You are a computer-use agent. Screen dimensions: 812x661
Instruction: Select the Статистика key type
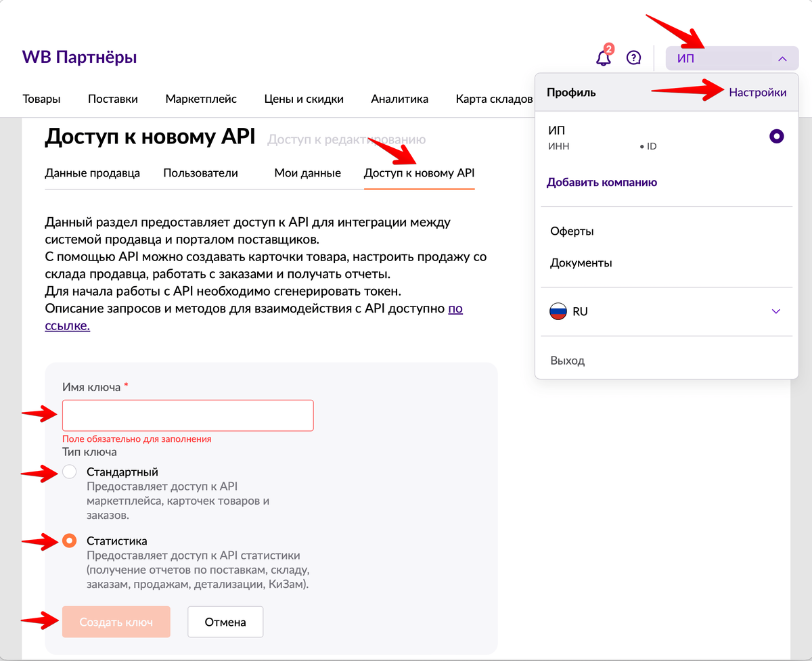[x=69, y=541]
